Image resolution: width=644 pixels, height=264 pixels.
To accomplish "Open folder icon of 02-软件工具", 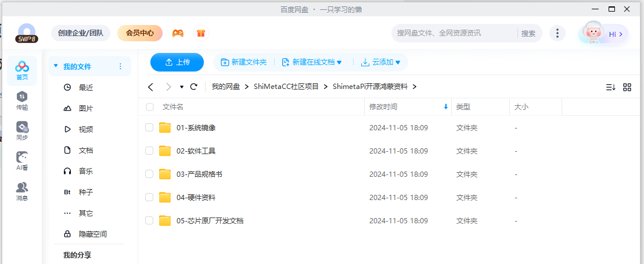I will coord(165,151).
